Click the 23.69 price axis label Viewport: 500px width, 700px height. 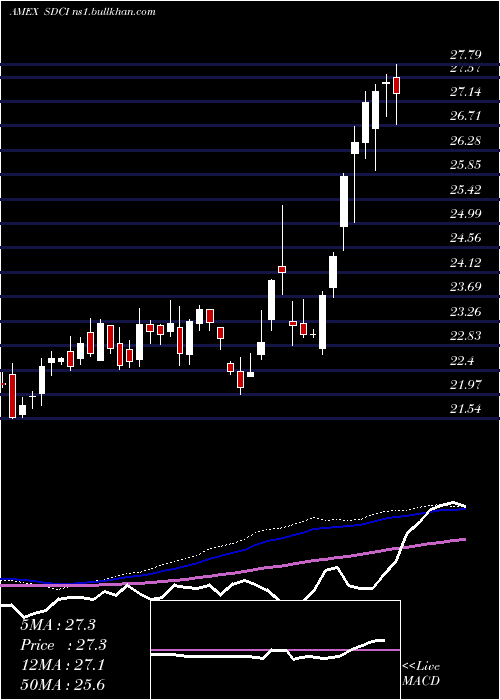(465, 287)
